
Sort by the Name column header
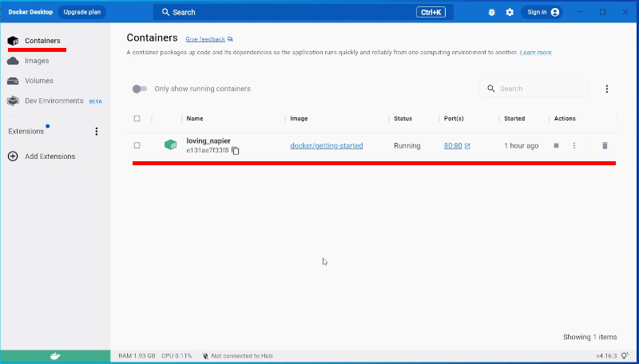pyautogui.click(x=195, y=118)
